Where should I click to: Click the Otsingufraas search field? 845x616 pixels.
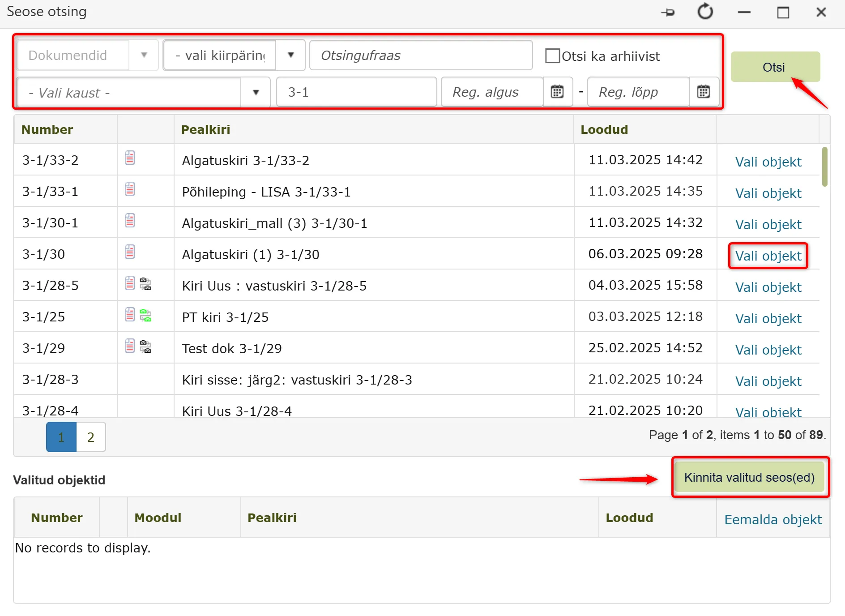[x=421, y=55]
